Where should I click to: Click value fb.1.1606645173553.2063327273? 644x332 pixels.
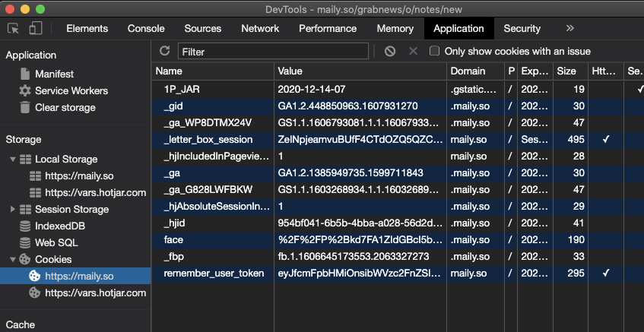pos(354,257)
